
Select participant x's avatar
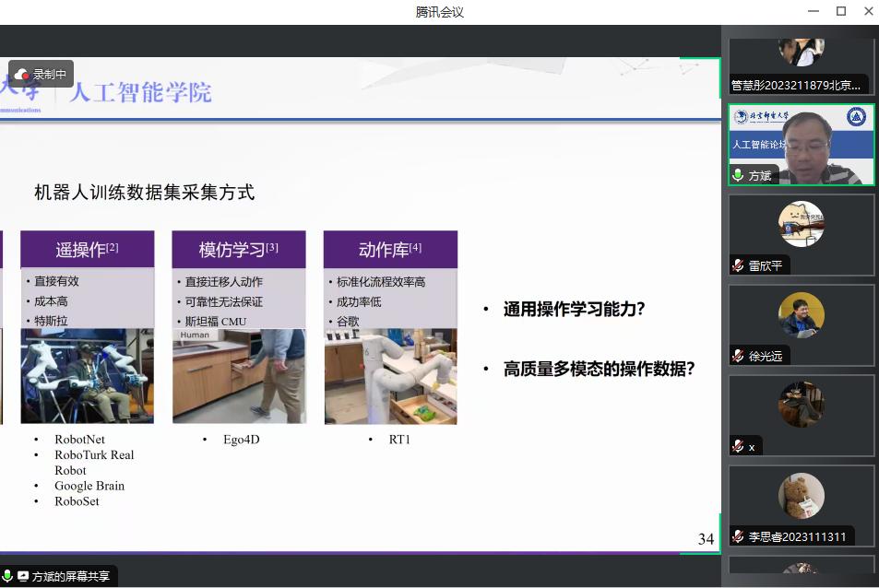[802, 405]
